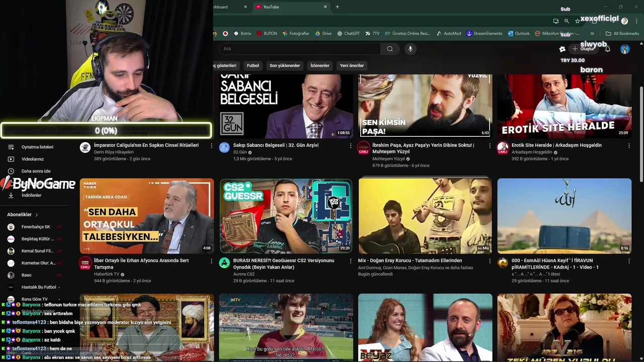This screenshot has height=362, width=644.
Task: Open Chrome three-dot menu
Action: pyautogui.click(x=635, y=21)
